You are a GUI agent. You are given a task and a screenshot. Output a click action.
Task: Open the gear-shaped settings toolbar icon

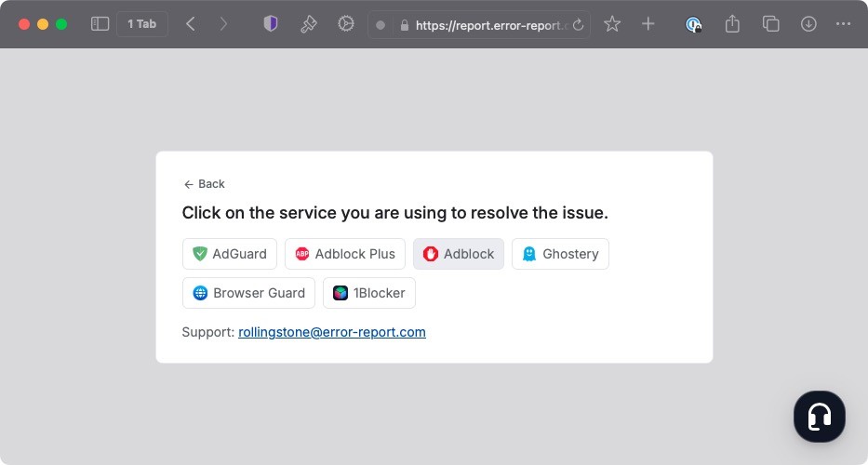[x=346, y=24]
